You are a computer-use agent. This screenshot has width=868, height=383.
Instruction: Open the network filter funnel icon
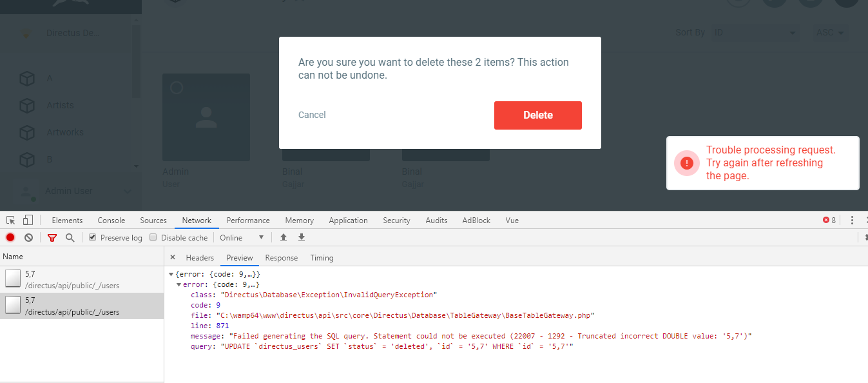pyautogui.click(x=52, y=237)
